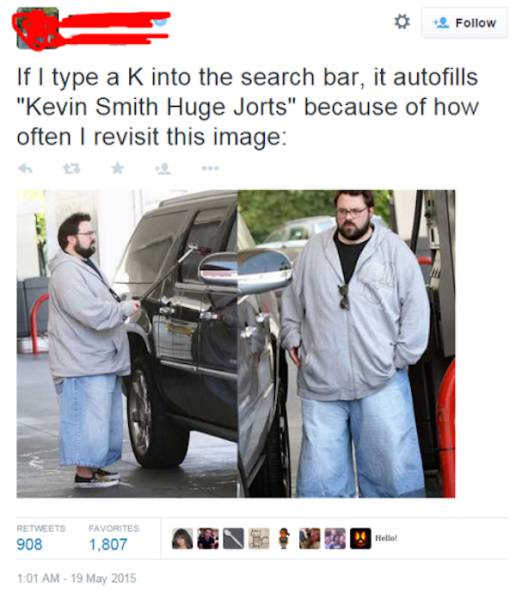The width and height of the screenshot is (516, 600).
Task: Favorite the tweet with star icon
Action: 118,168
